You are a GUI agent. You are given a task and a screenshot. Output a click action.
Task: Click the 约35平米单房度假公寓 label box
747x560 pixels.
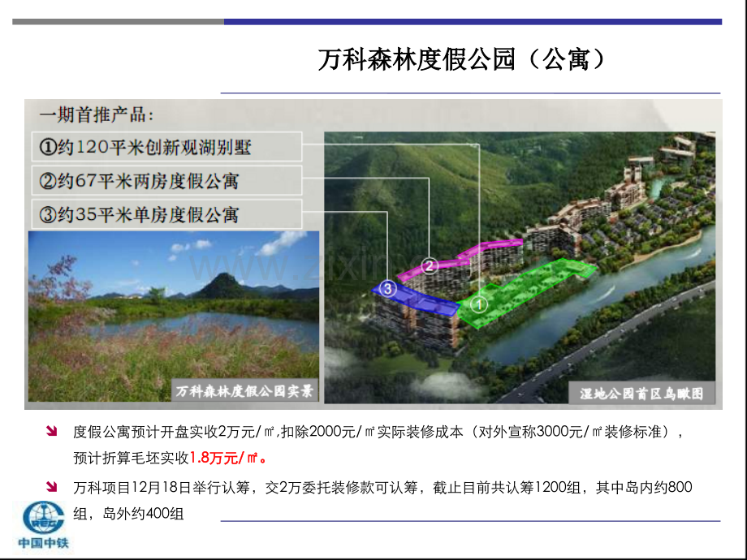166,215
